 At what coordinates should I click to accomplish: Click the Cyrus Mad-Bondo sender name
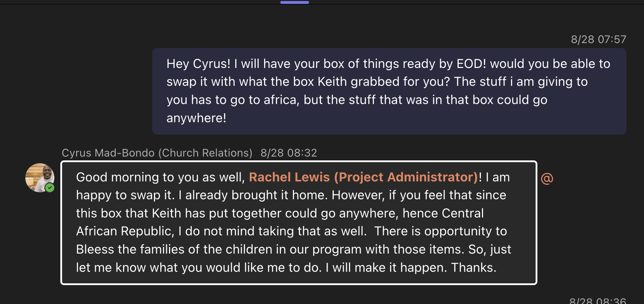pyautogui.click(x=108, y=153)
